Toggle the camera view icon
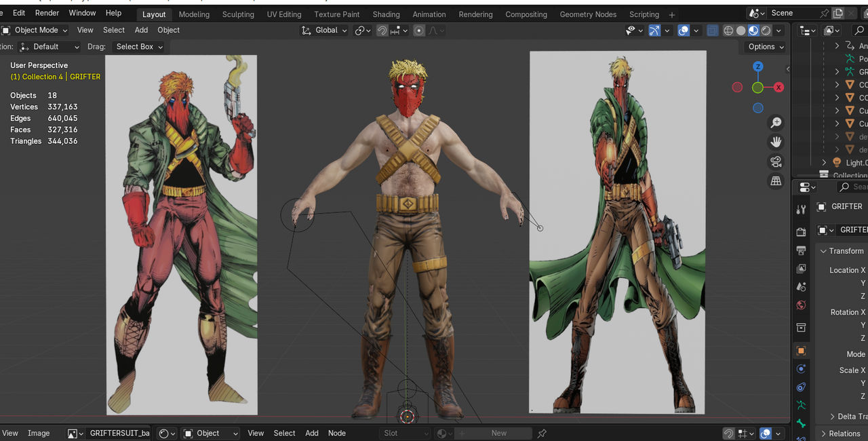 [776, 161]
